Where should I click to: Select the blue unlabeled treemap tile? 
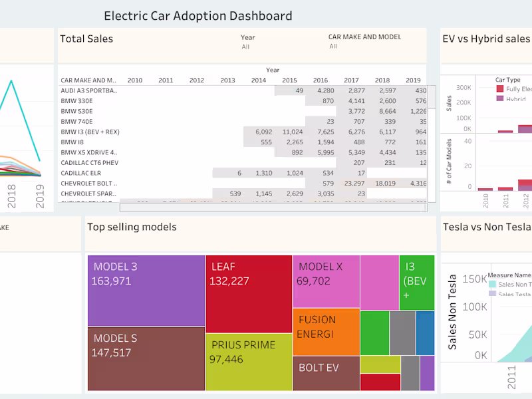(425, 333)
